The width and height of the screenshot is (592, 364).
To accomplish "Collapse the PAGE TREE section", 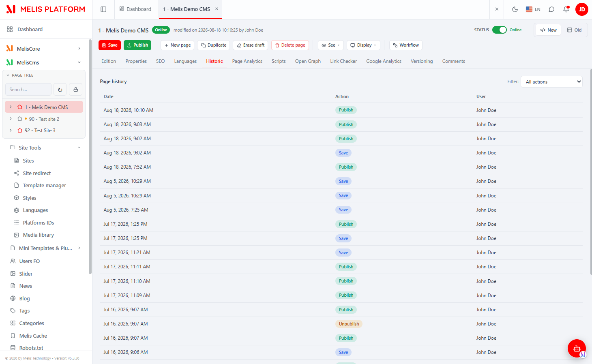I will coord(8,75).
